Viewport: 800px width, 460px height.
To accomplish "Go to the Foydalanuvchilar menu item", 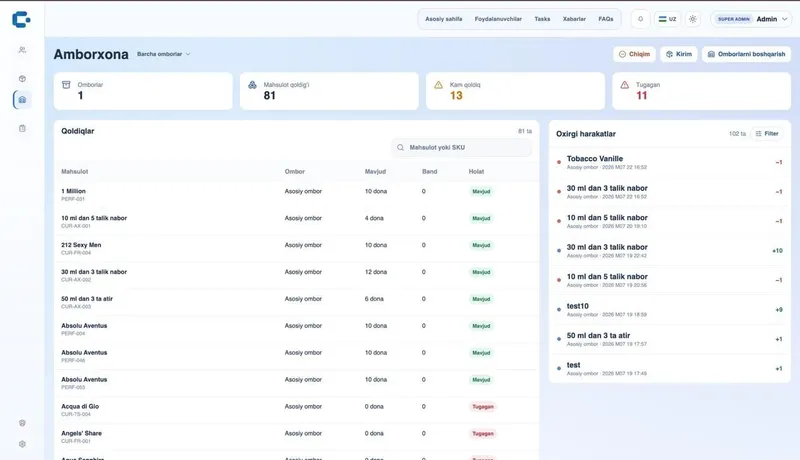I will pyautogui.click(x=498, y=19).
